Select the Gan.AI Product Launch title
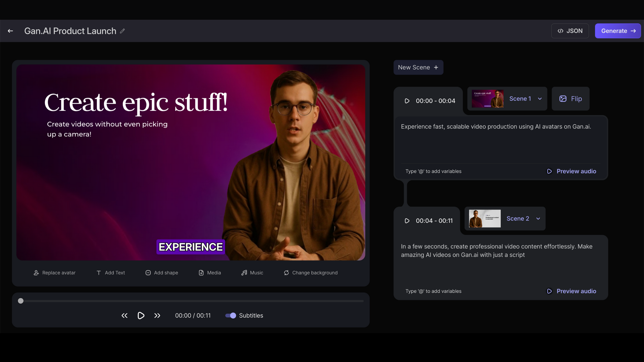 coord(70,31)
